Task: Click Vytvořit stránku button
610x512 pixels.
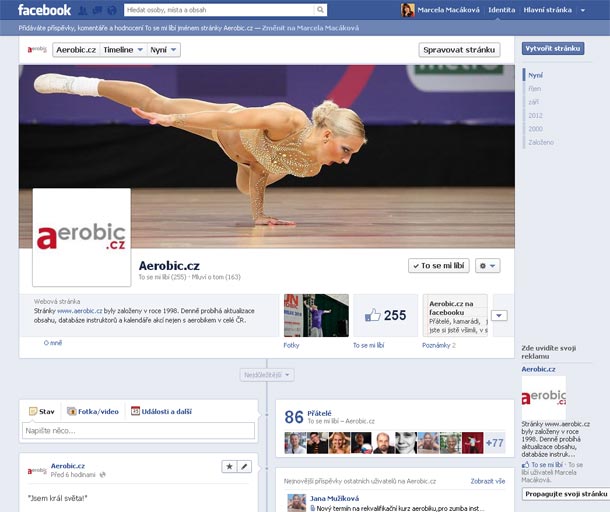Action: 553,49
